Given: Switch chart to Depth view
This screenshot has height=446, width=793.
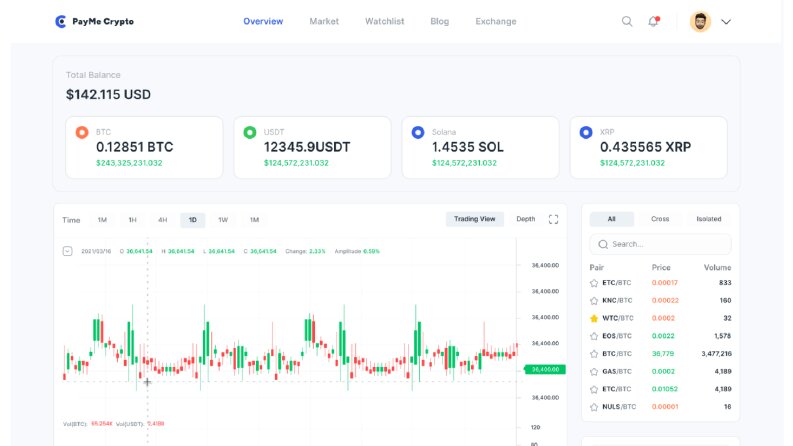Looking at the screenshot, I should coord(525,219).
